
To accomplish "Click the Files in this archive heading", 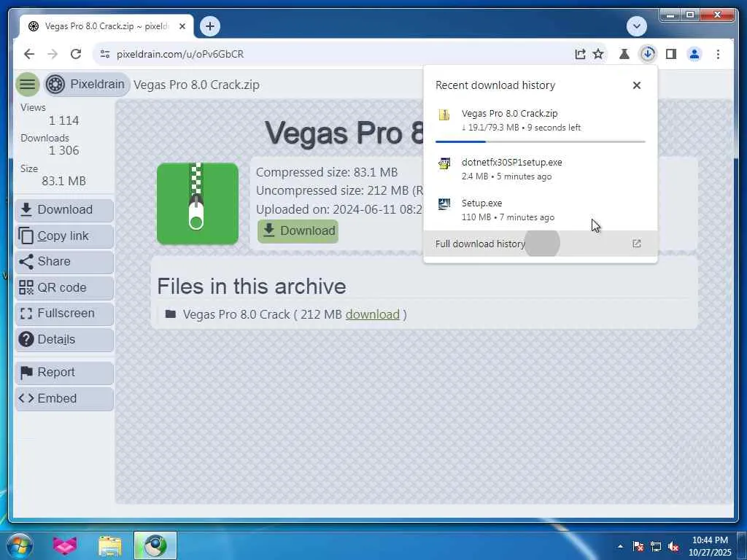I will tap(252, 287).
